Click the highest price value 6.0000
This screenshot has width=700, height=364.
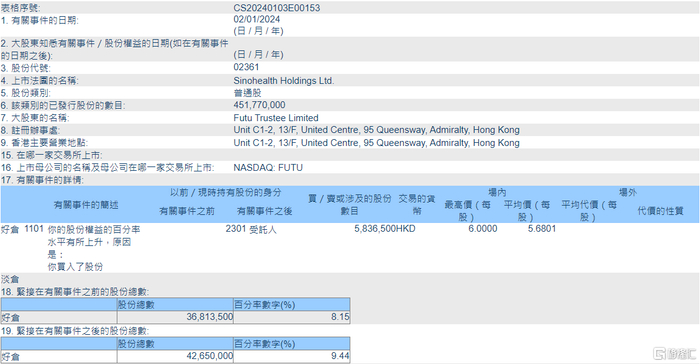click(x=483, y=229)
